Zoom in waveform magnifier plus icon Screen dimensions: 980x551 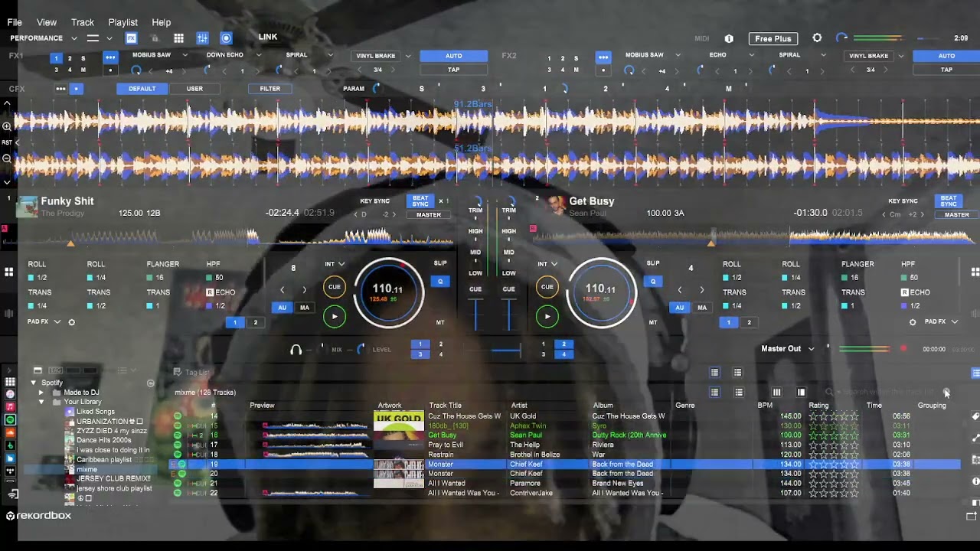coord(7,126)
